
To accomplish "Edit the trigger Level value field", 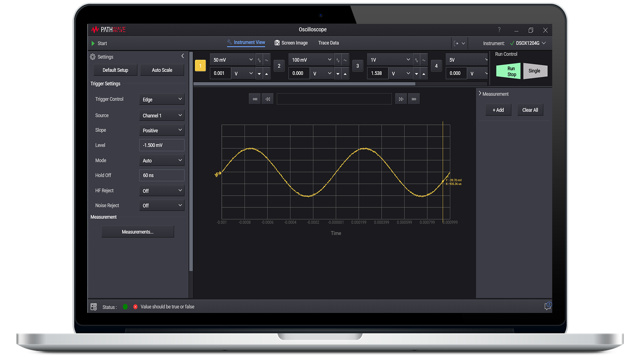I will point(161,145).
